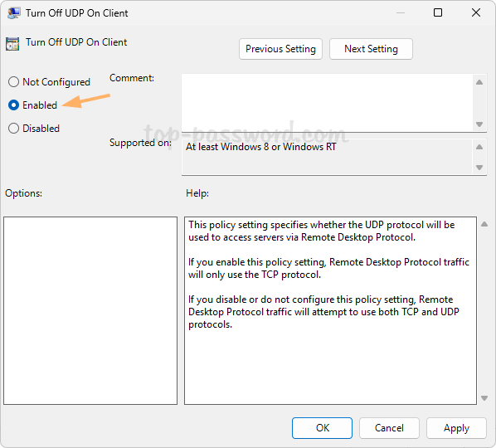This screenshot has width=496, height=448.
Task: Select the Enabled radio button
Action: point(13,105)
